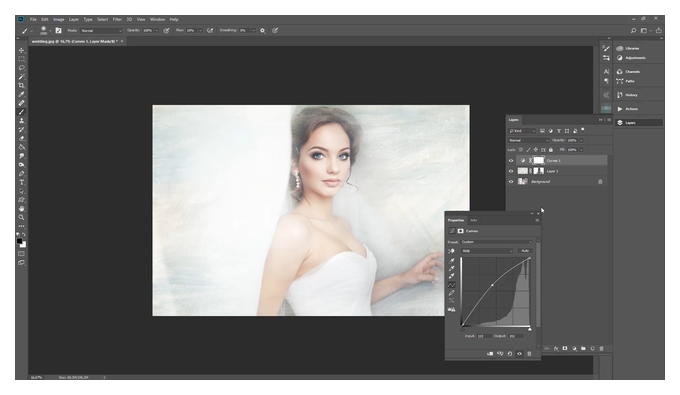
Task: Click the Layers panel trash icon
Action: click(602, 348)
